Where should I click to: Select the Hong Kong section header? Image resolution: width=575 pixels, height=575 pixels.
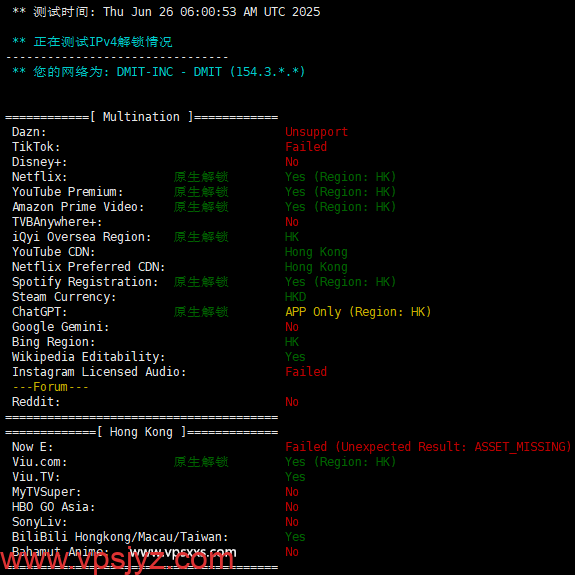(142, 432)
